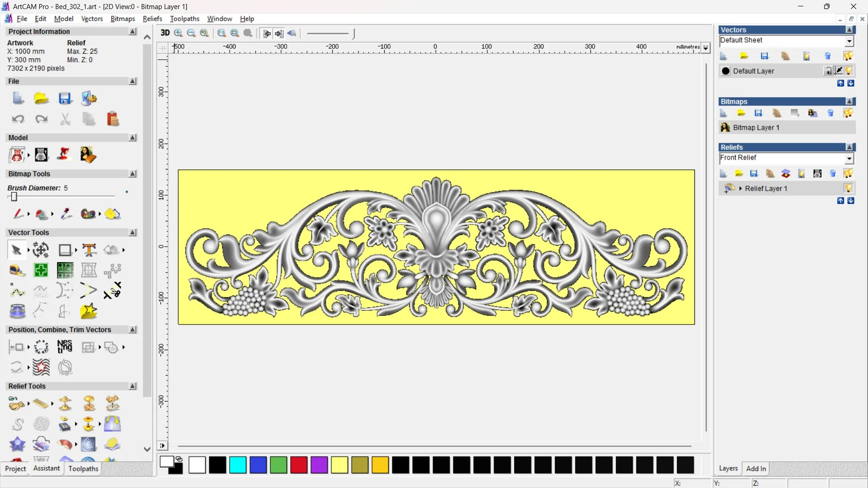
Task: Open the Default Sheet dropdown
Action: point(849,41)
